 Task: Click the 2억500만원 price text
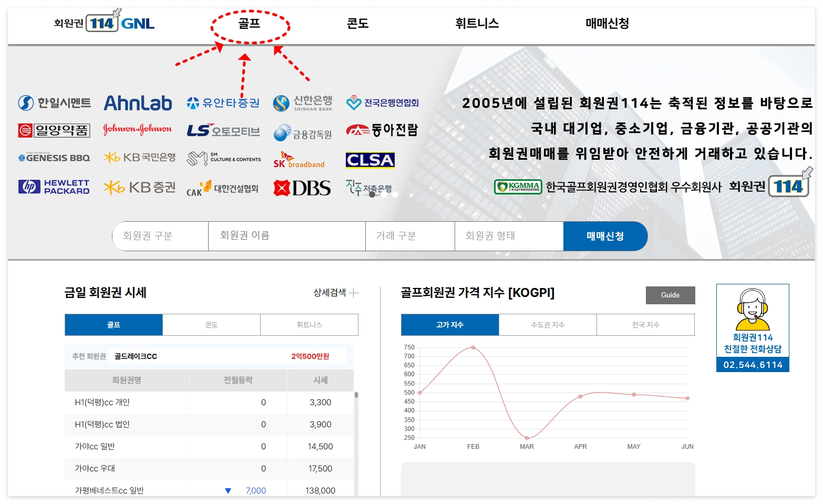(310, 356)
